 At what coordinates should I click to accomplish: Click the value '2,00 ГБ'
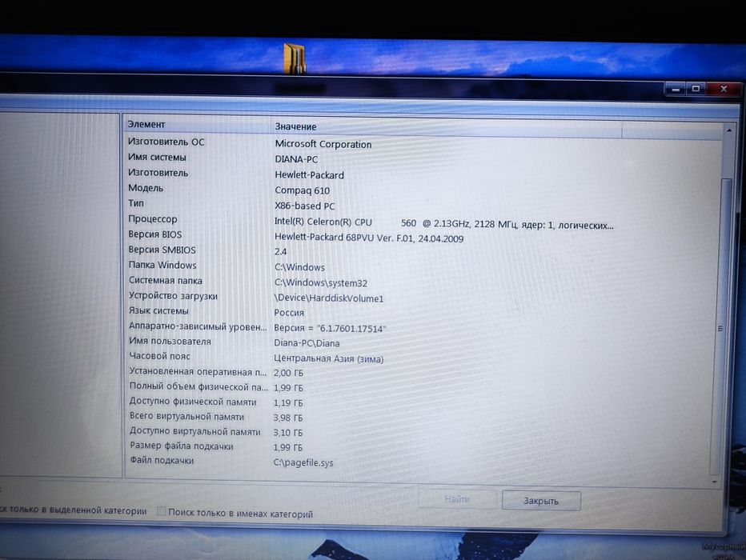tap(288, 373)
